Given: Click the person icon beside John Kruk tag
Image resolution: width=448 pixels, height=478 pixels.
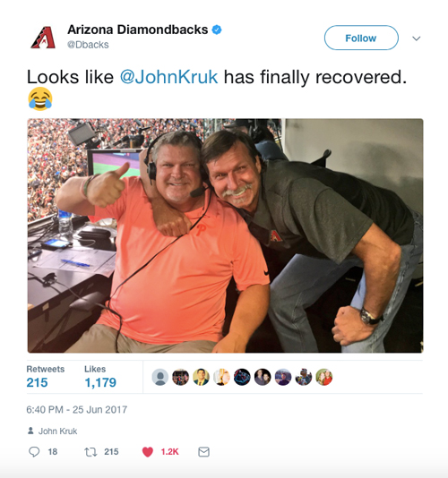Looking at the screenshot, I should pos(30,431).
